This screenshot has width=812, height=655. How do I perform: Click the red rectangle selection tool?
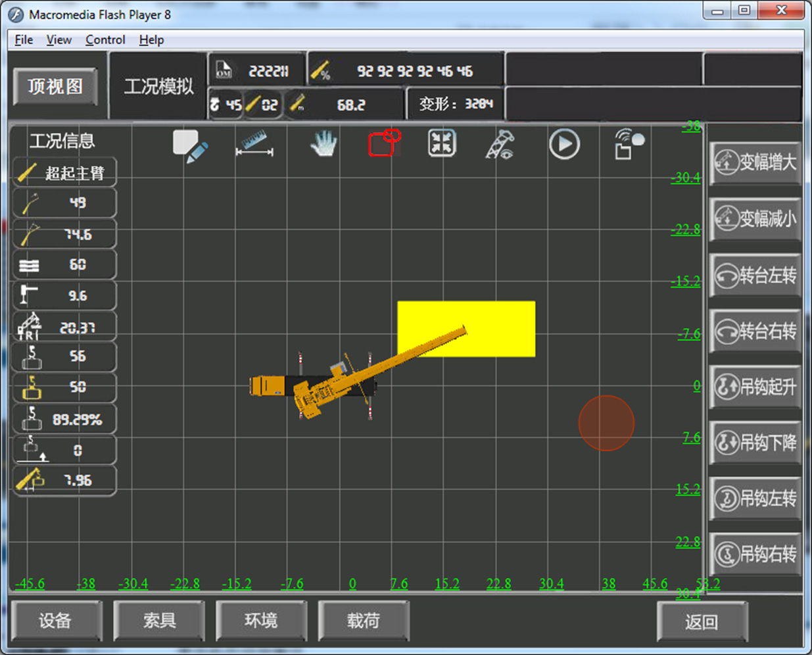(384, 143)
